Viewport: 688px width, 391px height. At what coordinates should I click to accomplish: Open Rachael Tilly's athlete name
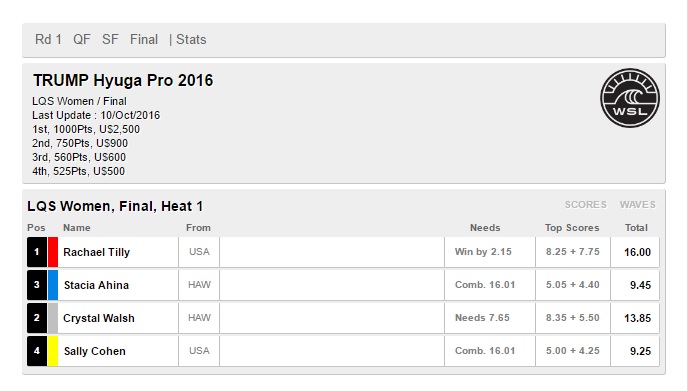97,252
